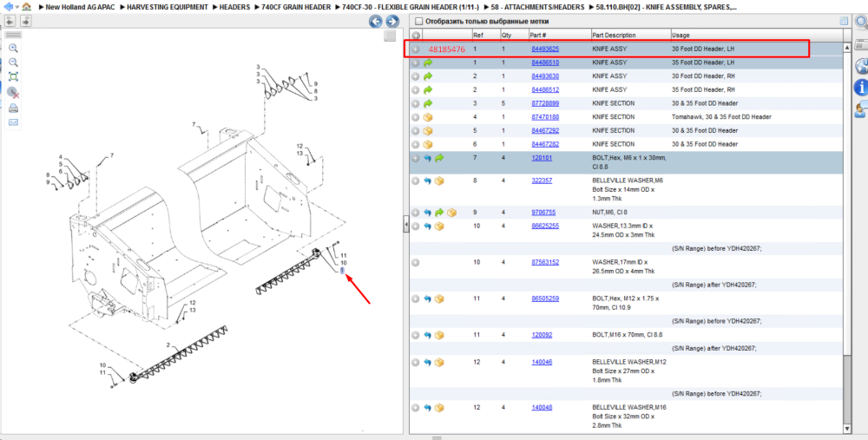Click the box icon on part 84467282 row
Screen dimensions: 868x440
428,144
